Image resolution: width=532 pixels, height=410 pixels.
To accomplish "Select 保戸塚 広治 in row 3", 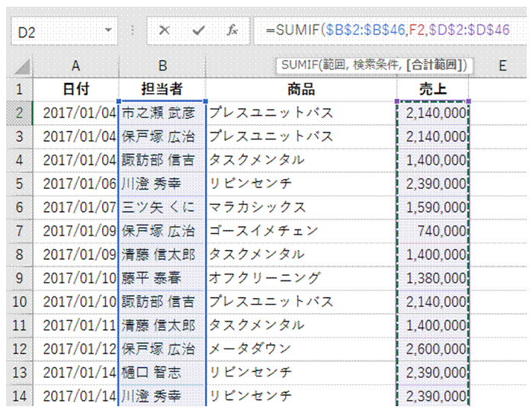I will [162, 136].
